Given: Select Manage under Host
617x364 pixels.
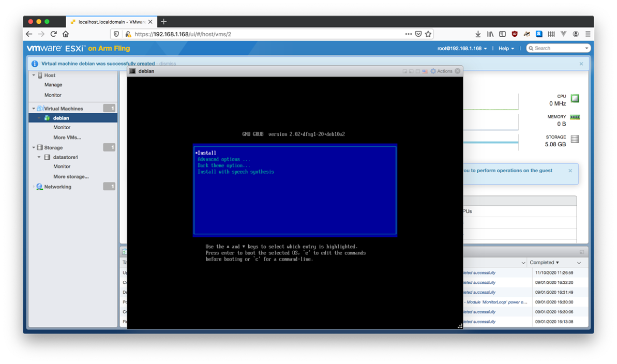Looking at the screenshot, I should pos(53,85).
